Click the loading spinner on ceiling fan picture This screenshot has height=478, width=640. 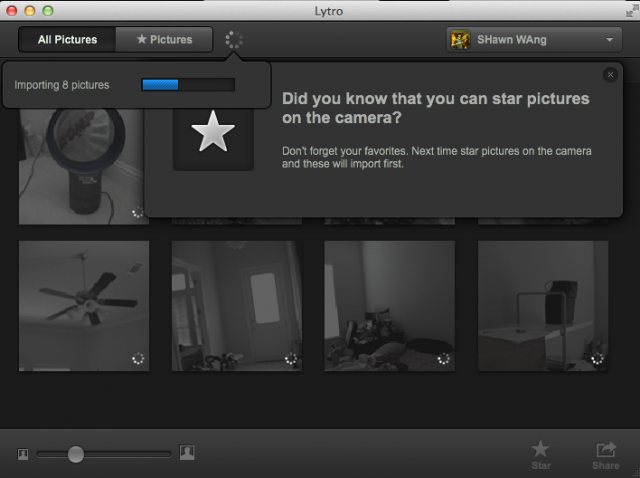coord(138,359)
